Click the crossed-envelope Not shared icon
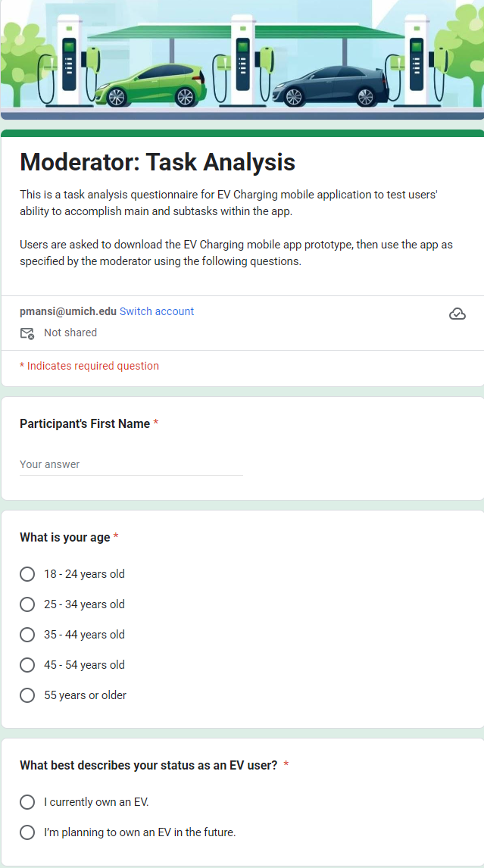This screenshot has width=484, height=868. 27,333
